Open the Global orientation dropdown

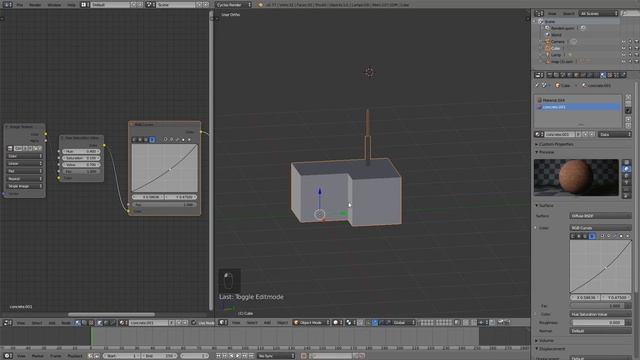[x=402, y=322]
